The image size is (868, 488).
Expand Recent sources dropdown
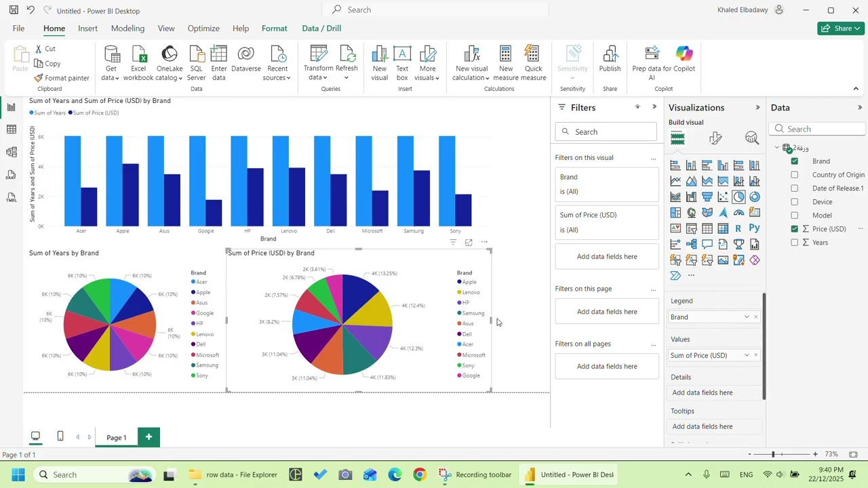(277, 73)
